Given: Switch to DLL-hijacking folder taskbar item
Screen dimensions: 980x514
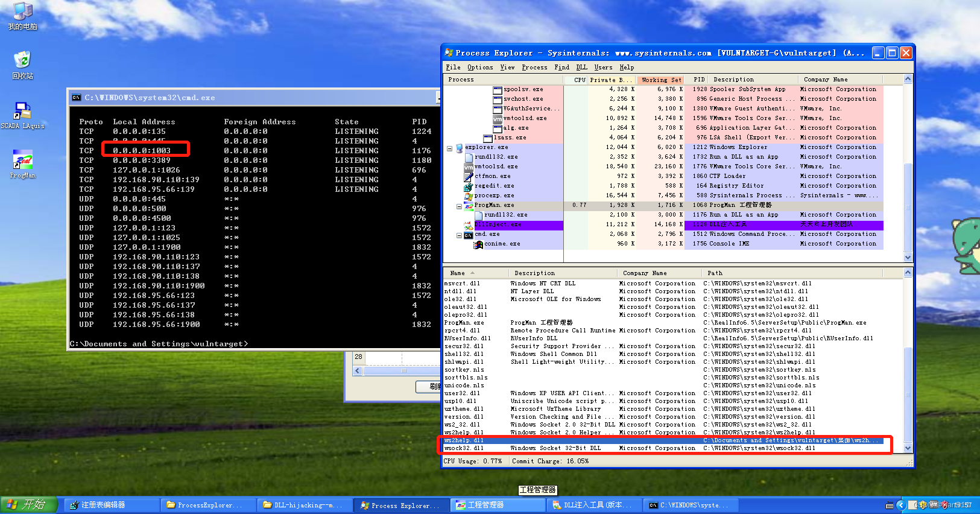Looking at the screenshot, I should 304,505.
